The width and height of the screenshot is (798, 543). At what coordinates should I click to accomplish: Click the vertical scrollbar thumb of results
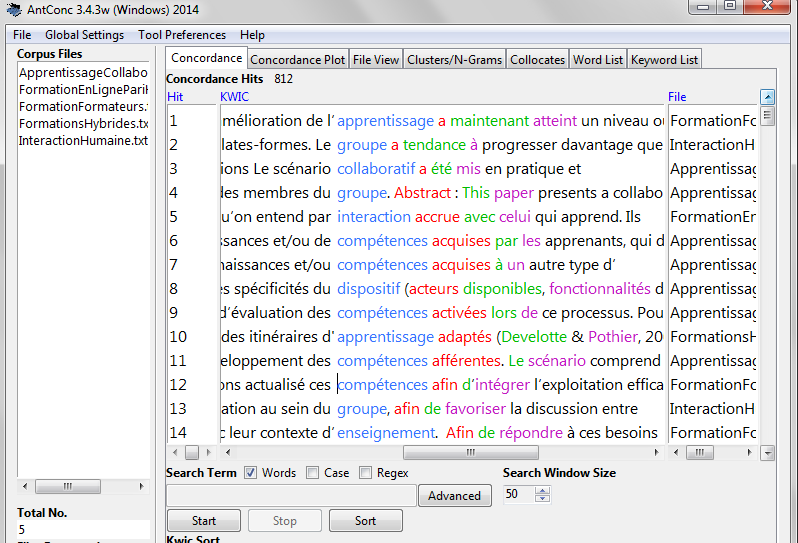point(767,116)
